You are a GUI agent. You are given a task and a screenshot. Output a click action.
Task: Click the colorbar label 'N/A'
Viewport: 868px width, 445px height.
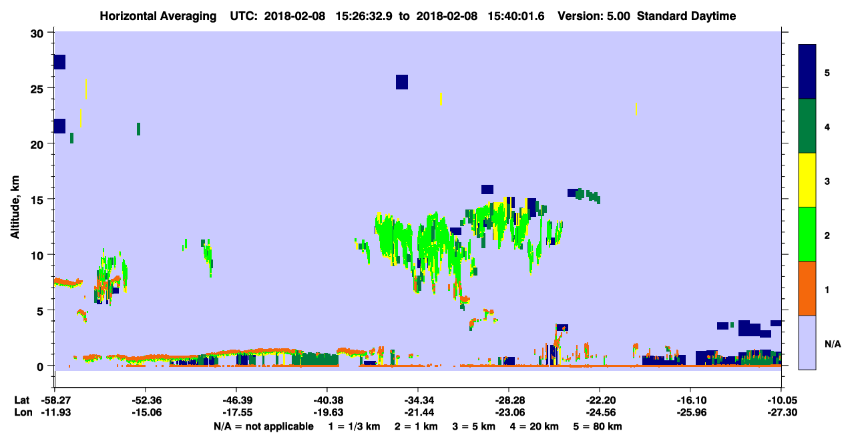coord(833,344)
